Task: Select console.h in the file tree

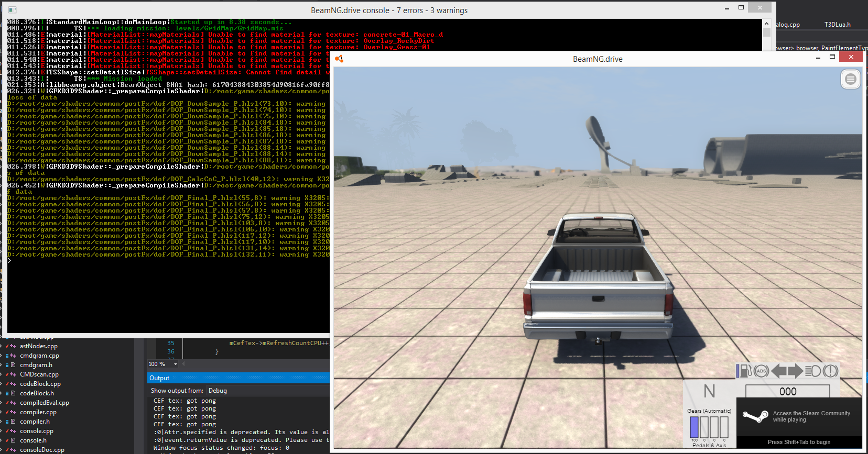Action: [33, 440]
